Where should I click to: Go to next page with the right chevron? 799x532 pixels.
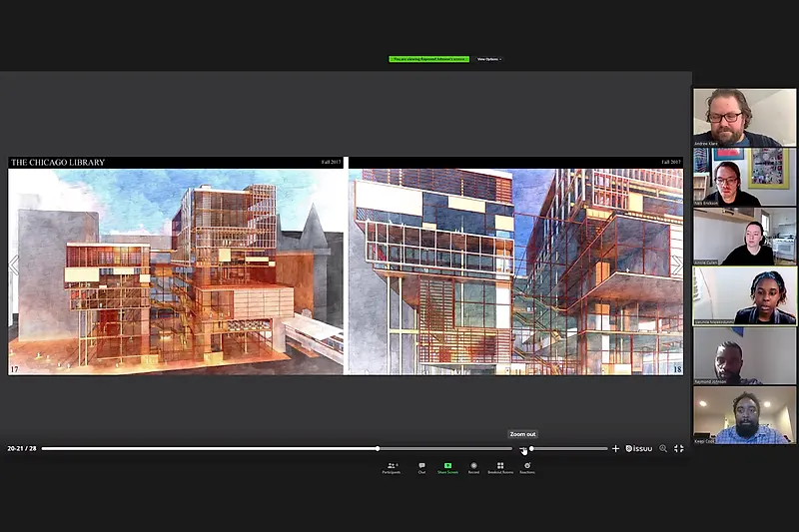point(677,265)
